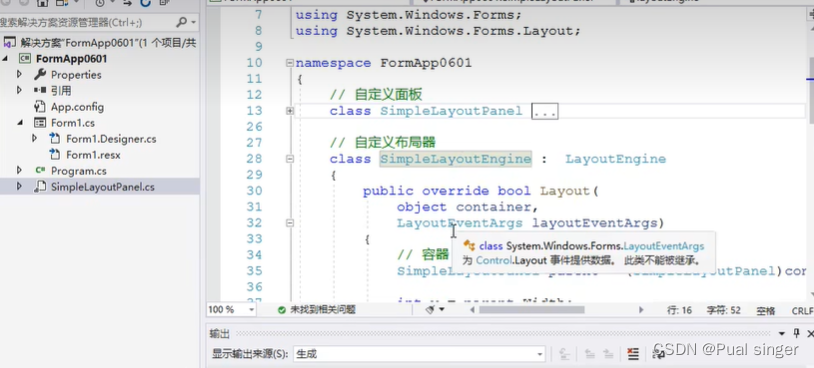Expand the collapsed SimpleLayoutPanel class
Viewport: 814px width, 368px height.
[x=290, y=111]
